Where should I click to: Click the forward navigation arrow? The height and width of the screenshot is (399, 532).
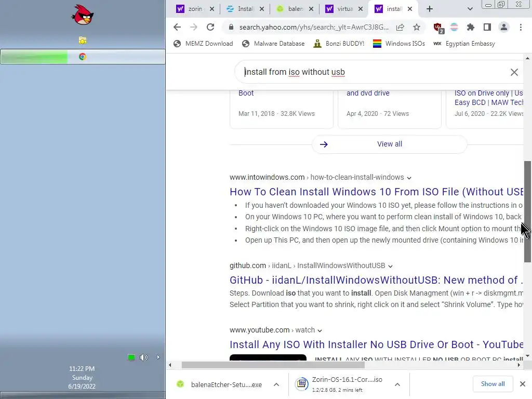pos(193,27)
